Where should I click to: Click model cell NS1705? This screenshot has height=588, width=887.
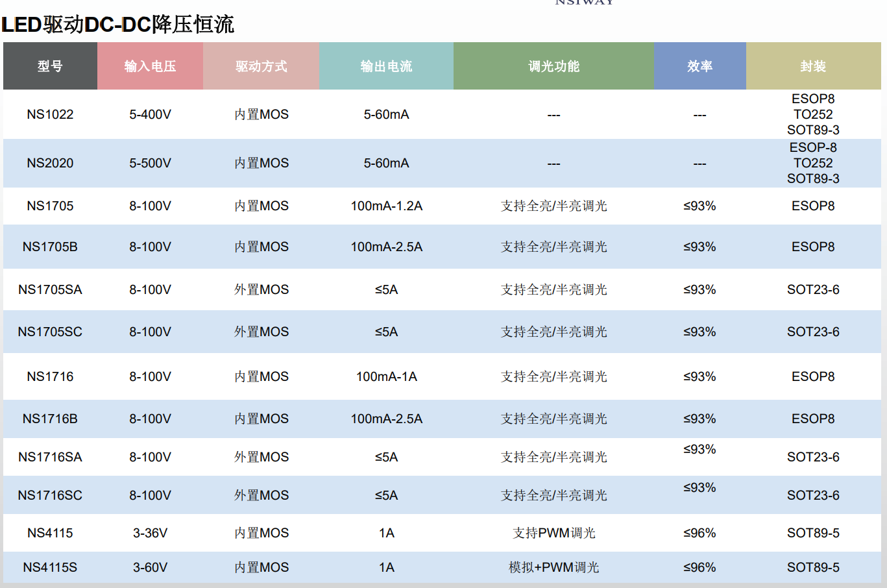(x=50, y=206)
